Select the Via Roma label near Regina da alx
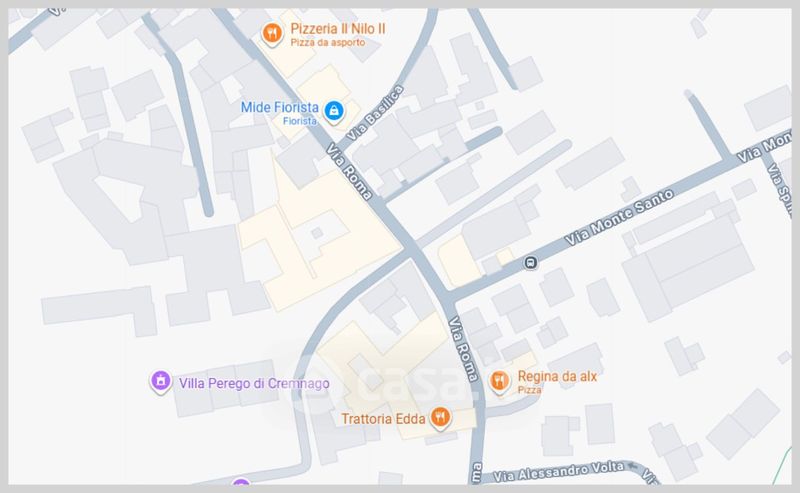Image resolution: width=800 pixels, height=493 pixels. pos(463,349)
